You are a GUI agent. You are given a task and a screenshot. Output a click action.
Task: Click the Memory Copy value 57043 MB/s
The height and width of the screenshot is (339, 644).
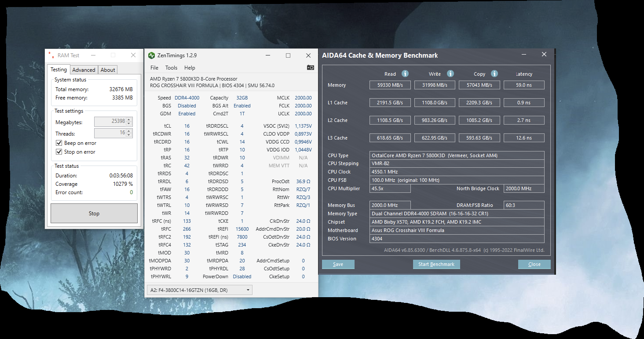point(479,85)
